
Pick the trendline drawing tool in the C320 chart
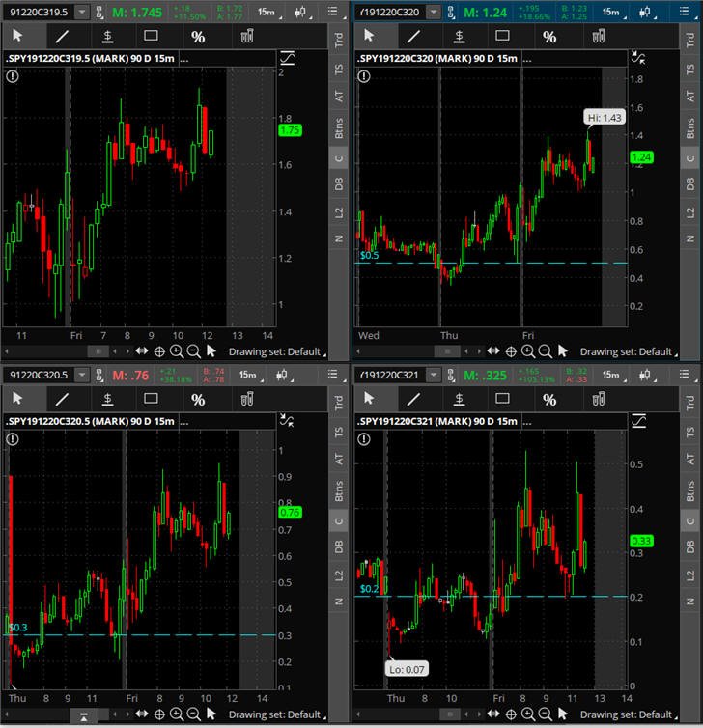click(413, 37)
